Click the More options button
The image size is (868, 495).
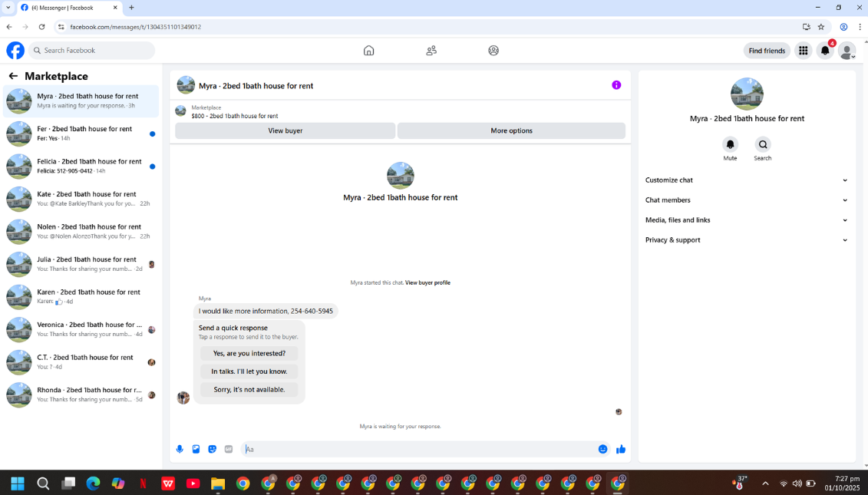click(511, 130)
